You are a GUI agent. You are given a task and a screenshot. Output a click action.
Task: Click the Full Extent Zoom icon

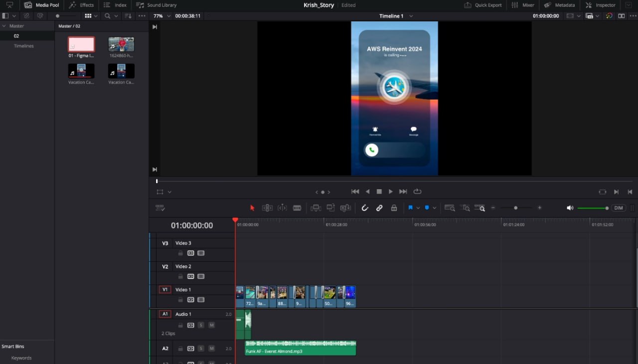450,208
